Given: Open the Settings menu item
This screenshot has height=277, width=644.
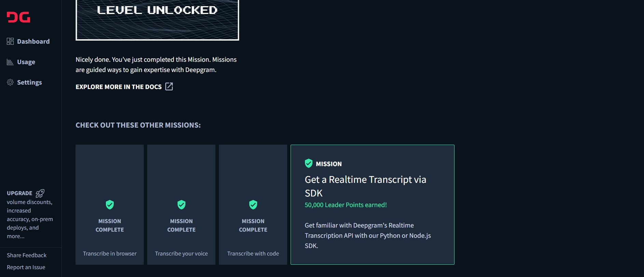Looking at the screenshot, I should 29,82.
